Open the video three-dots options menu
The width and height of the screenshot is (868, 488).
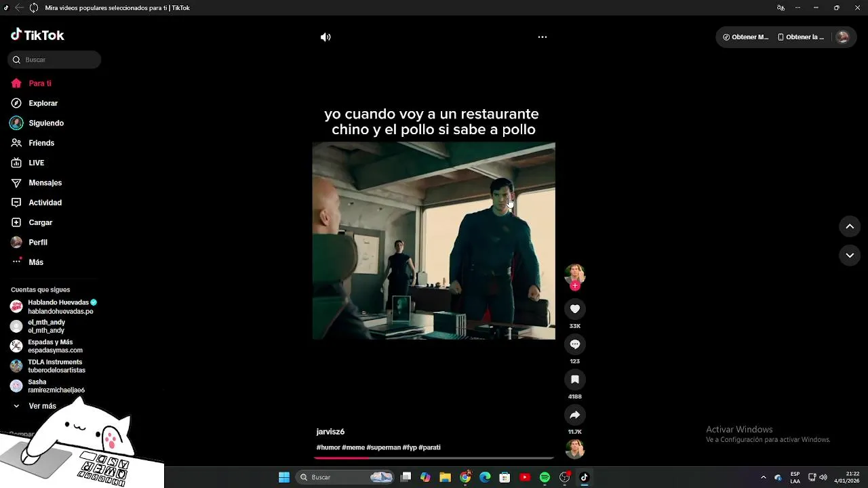click(x=542, y=37)
